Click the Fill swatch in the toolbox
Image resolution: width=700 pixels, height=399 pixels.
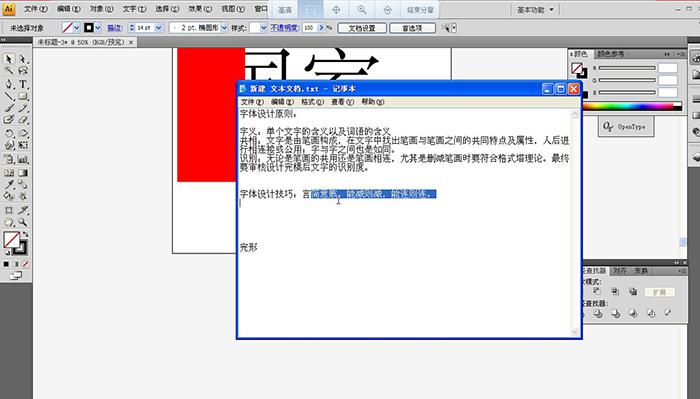(x=11, y=240)
